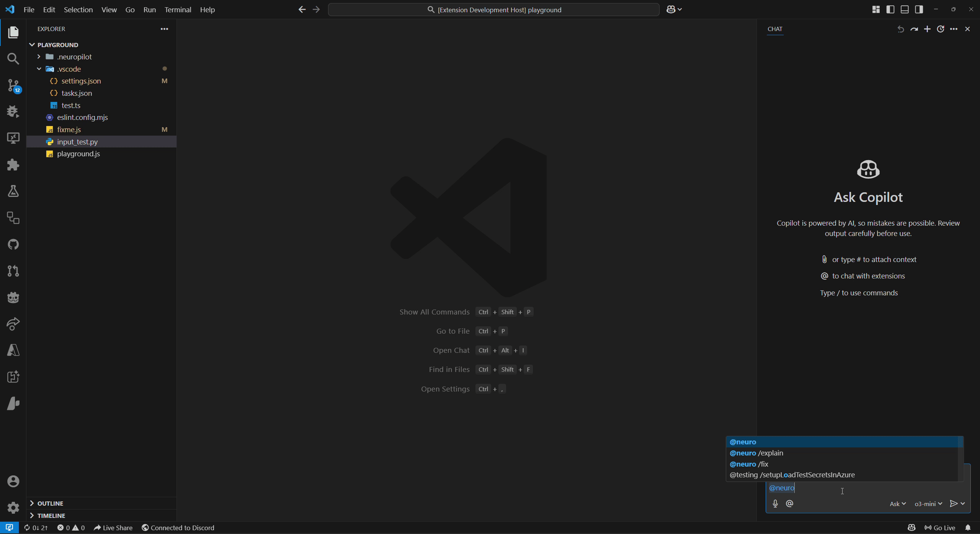Open customize layout button
Image resolution: width=980 pixels, height=534 pixels.
pos(876,10)
